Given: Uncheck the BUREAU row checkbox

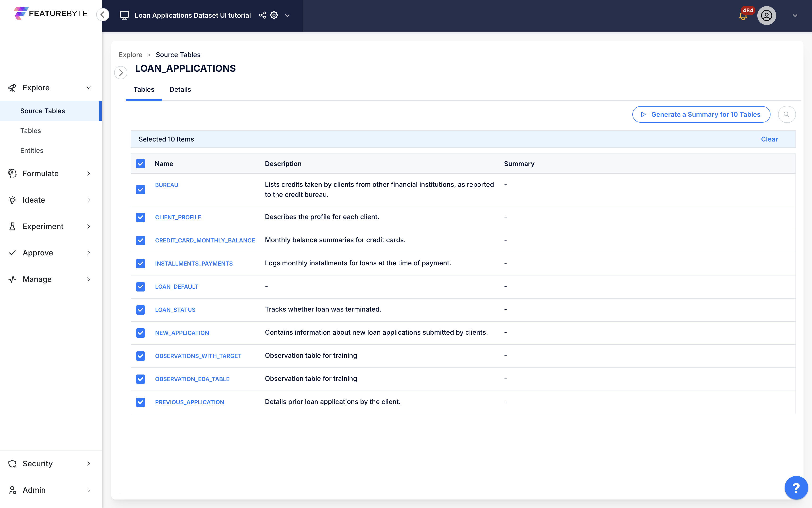Looking at the screenshot, I should [x=140, y=189].
